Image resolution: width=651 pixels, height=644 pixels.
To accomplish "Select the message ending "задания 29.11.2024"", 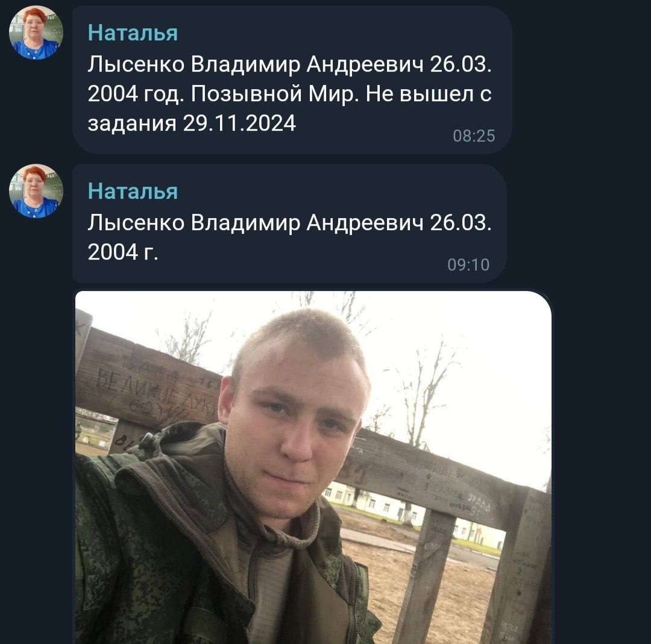I will 292,80.
